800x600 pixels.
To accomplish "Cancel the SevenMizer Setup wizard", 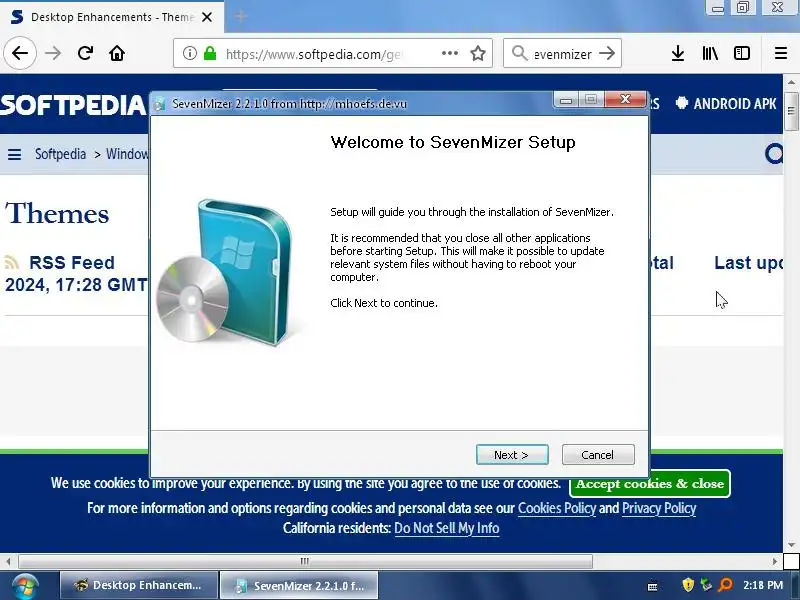I will coord(598,455).
